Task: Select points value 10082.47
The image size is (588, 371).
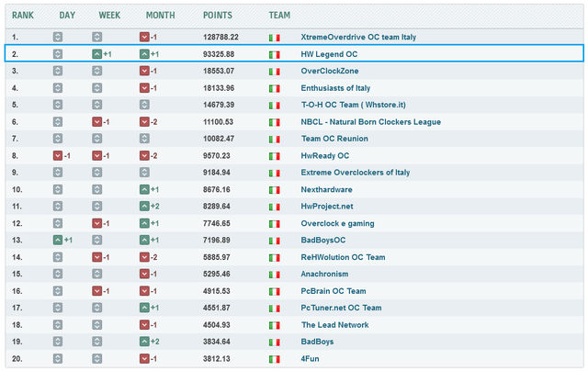Action: (x=219, y=139)
